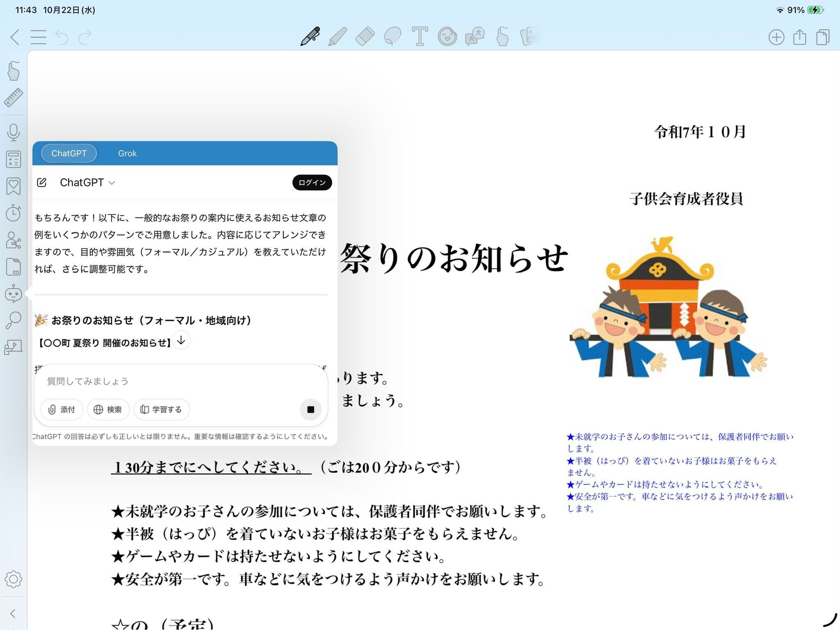This screenshot has width=840, height=630.
Task: Select the Lasso selection tool
Action: coord(393,37)
